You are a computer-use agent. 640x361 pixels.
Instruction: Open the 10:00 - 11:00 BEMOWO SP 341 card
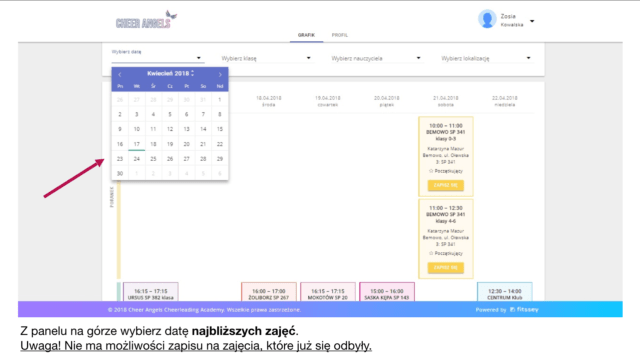click(446, 157)
